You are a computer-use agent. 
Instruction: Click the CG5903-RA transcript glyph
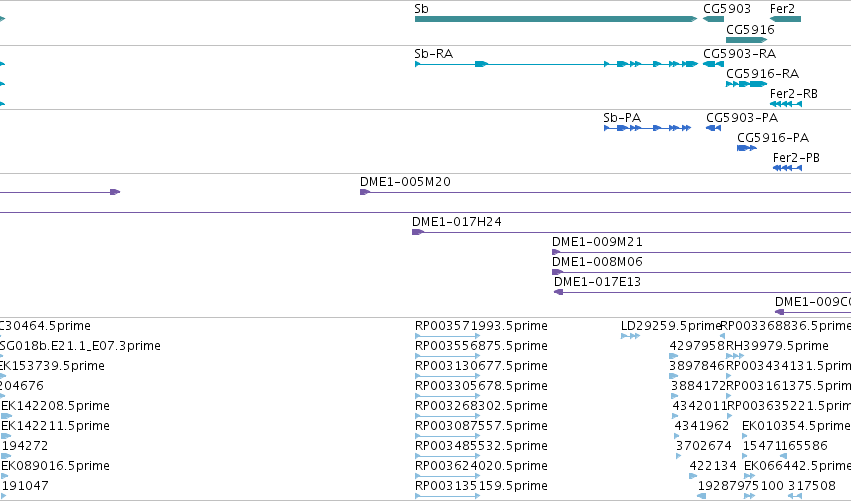pos(713,64)
